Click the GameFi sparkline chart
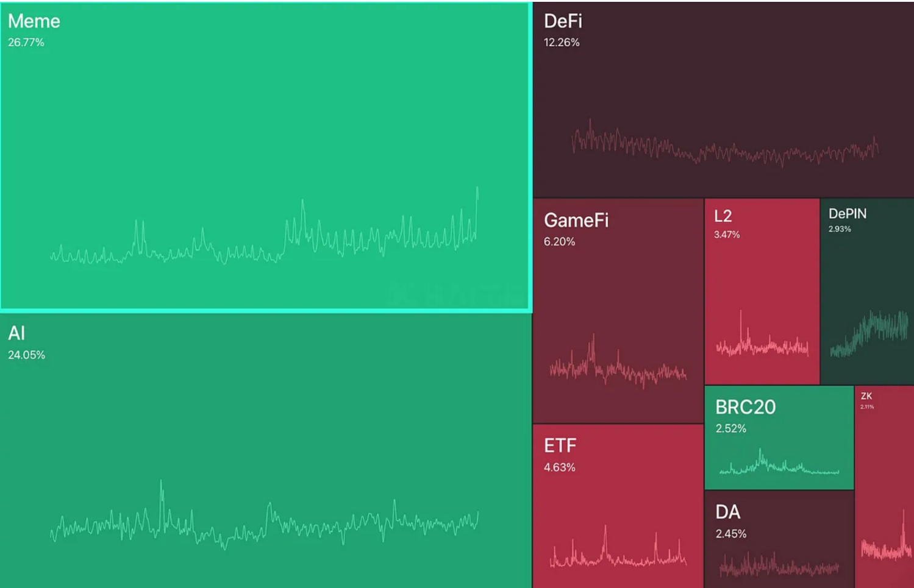914x588 pixels. [618, 361]
